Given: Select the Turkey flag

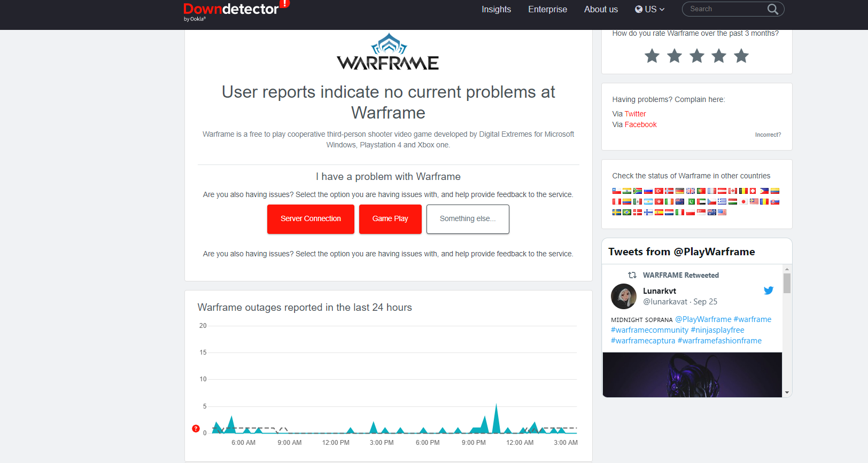Looking at the screenshot, I should coord(659,191).
